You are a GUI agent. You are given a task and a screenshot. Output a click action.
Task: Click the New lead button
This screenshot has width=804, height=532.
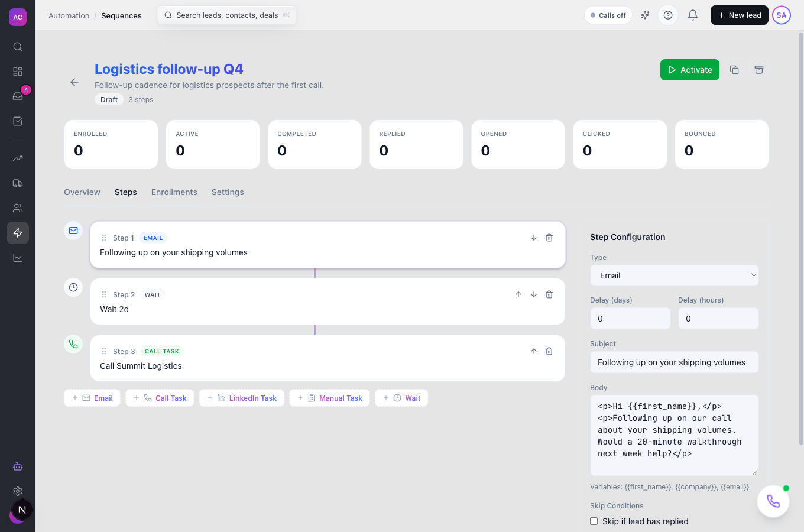pyautogui.click(x=740, y=15)
